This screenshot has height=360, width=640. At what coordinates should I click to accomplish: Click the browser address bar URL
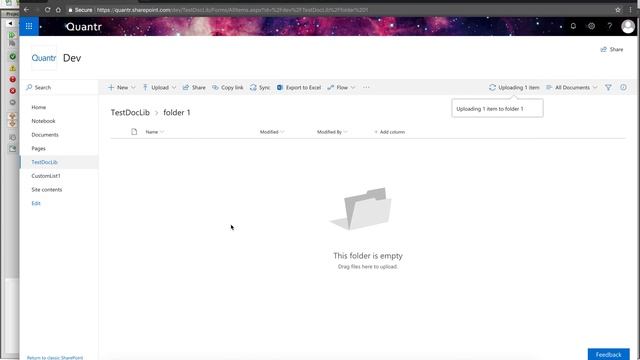point(233,10)
